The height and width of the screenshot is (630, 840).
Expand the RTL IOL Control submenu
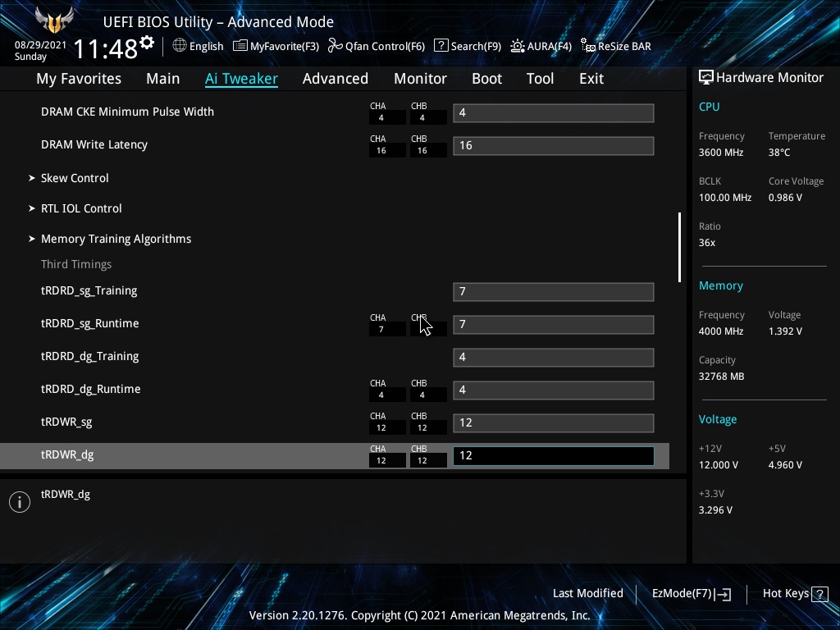coord(75,209)
